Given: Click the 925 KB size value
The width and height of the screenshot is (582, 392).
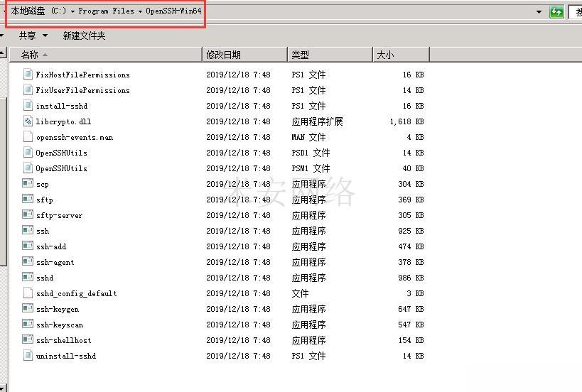Looking at the screenshot, I should point(411,231).
